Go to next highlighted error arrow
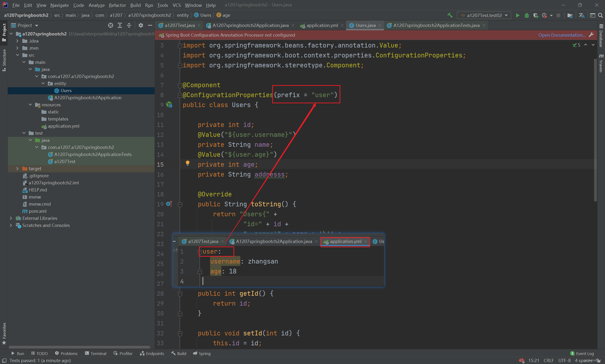 click(593, 45)
